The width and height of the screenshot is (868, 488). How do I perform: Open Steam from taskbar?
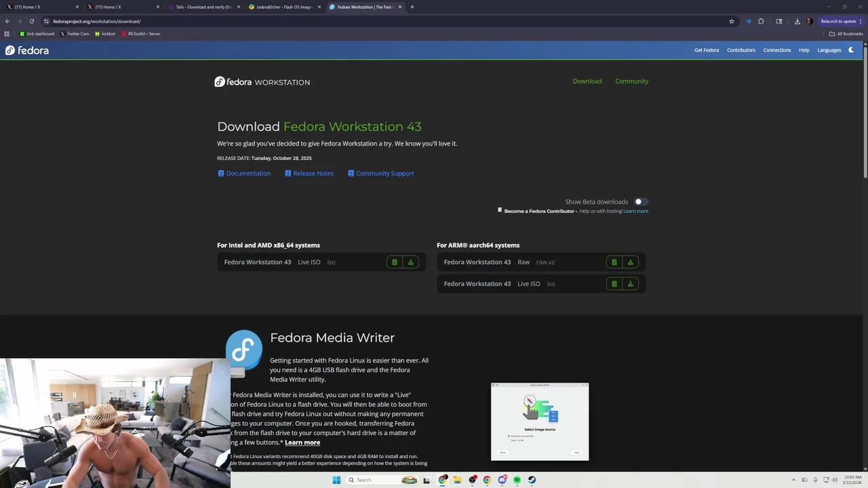(x=532, y=480)
